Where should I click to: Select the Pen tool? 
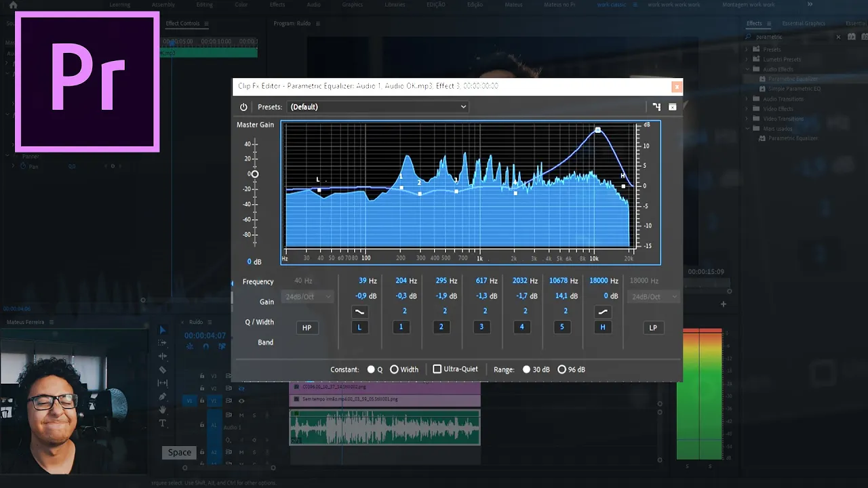[162, 396]
